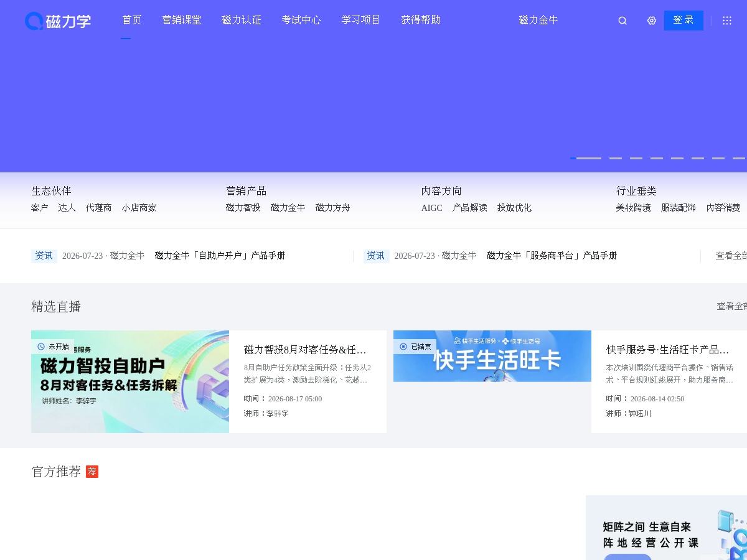Click the 矩阵之间 生意自来 banner
The image size is (747, 560).
coord(666,528)
